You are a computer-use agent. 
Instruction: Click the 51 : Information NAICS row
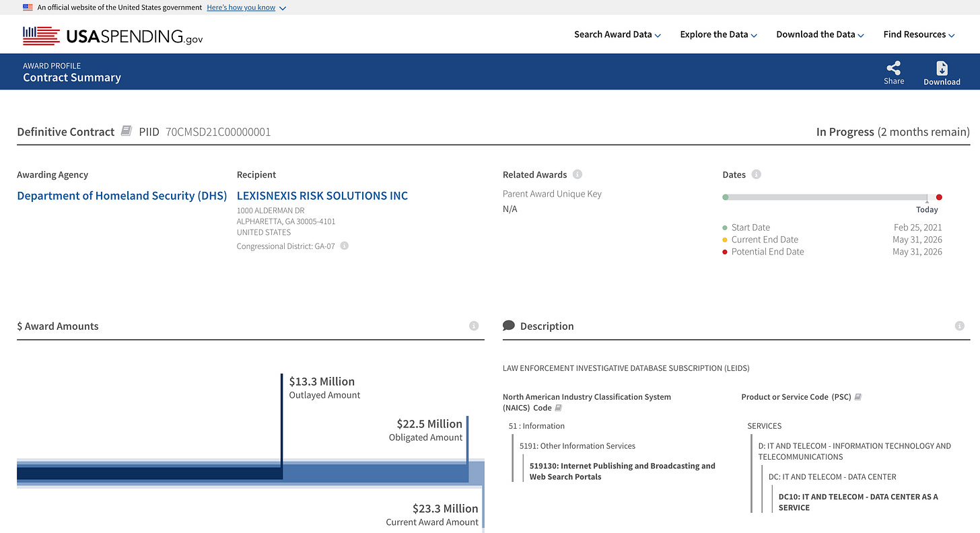click(536, 426)
